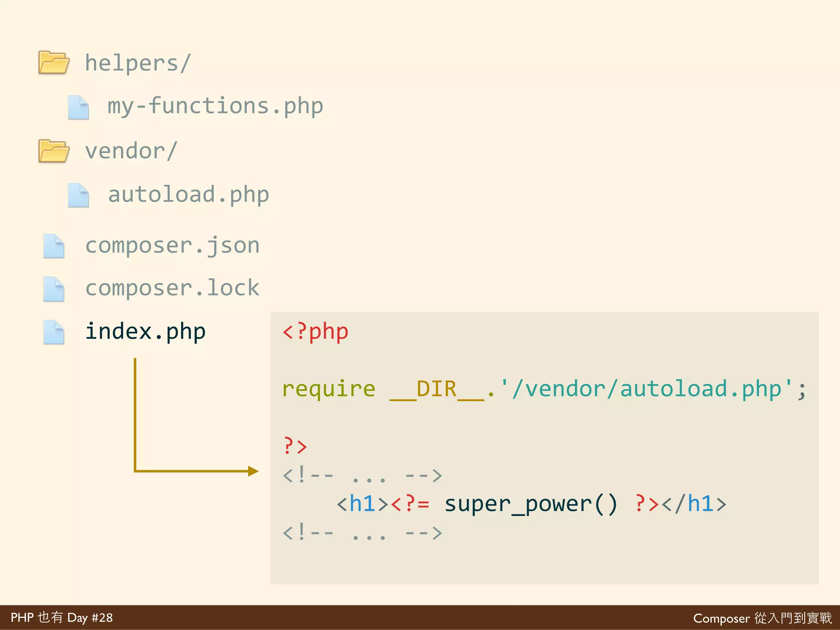The image size is (840, 630).
Task: Click the helpers folder icon
Action: [54, 62]
